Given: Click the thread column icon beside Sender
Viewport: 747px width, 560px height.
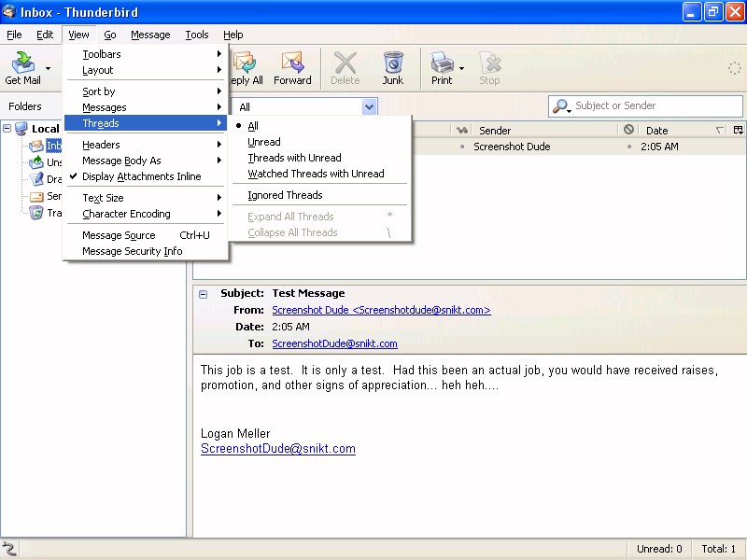Looking at the screenshot, I should [461, 130].
